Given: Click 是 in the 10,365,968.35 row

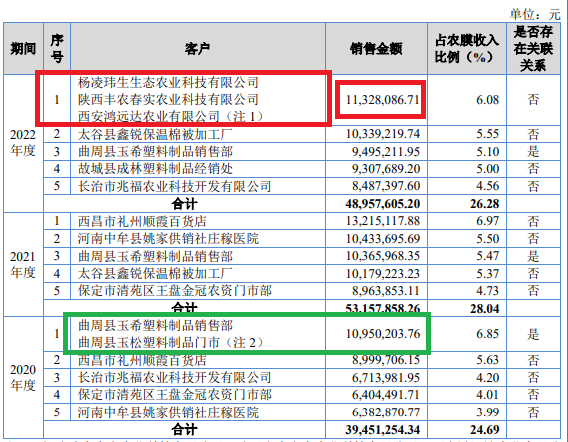Looking at the screenshot, I should tap(533, 256).
